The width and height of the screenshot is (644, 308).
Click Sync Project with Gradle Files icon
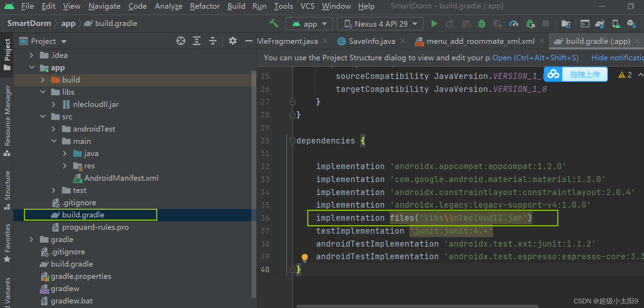click(600, 24)
